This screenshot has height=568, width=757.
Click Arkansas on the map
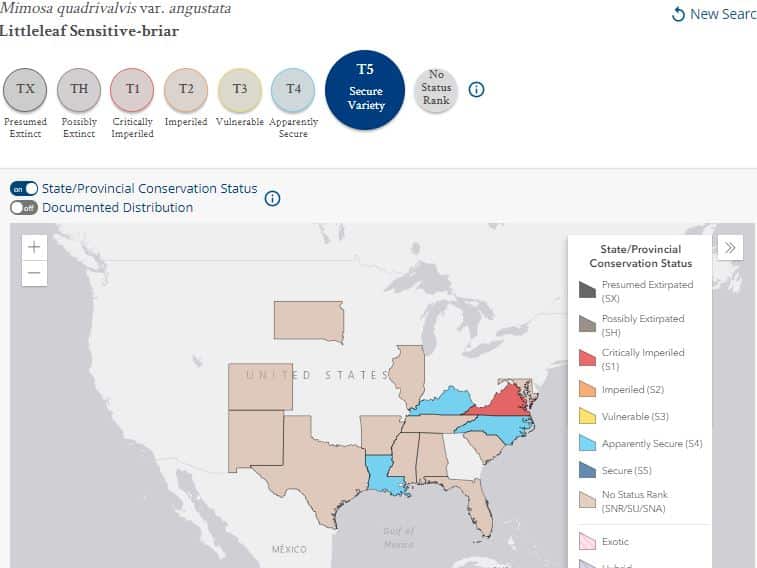pos(379,434)
